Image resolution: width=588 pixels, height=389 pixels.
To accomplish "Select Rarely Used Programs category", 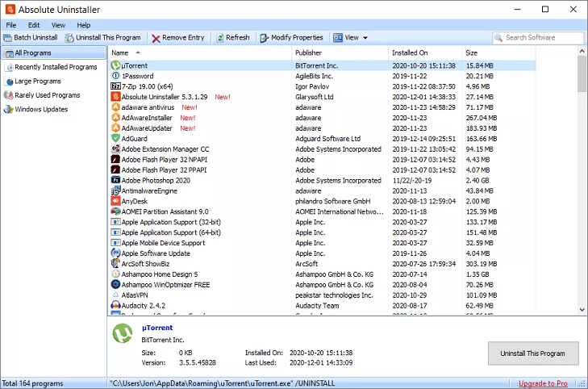I will pyautogui.click(x=48, y=95).
